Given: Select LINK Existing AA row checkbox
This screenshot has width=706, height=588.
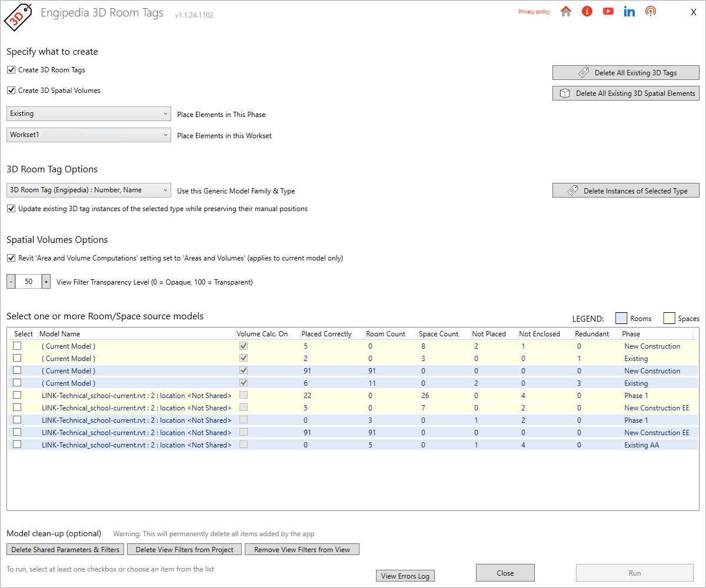Looking at the screenshot, I should coord(17,445).
